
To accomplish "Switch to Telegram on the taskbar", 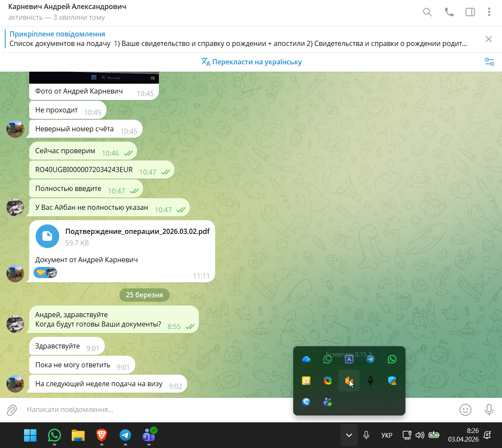I will 125,435.
